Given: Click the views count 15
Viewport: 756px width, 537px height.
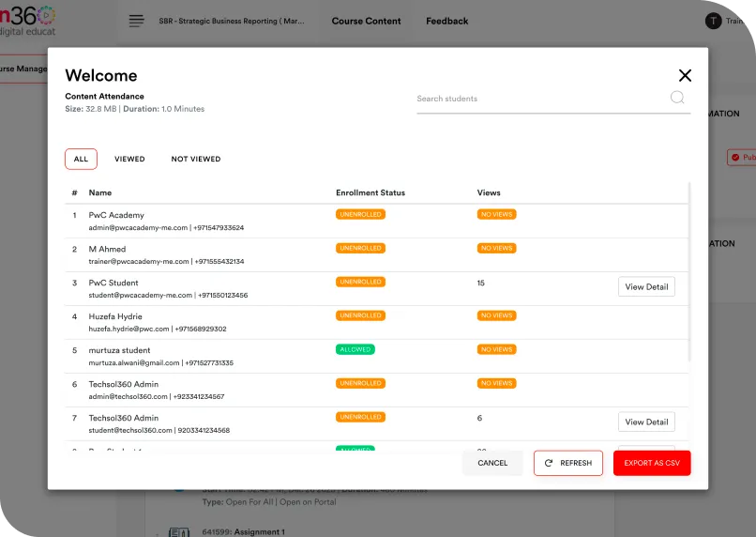Looking at the screenshot, I should pos(480,283).
